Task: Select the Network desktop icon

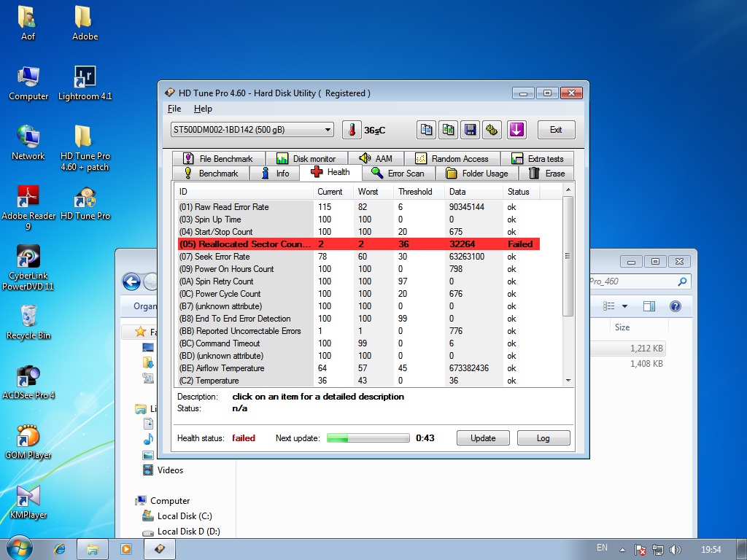Action: [28, 143]
